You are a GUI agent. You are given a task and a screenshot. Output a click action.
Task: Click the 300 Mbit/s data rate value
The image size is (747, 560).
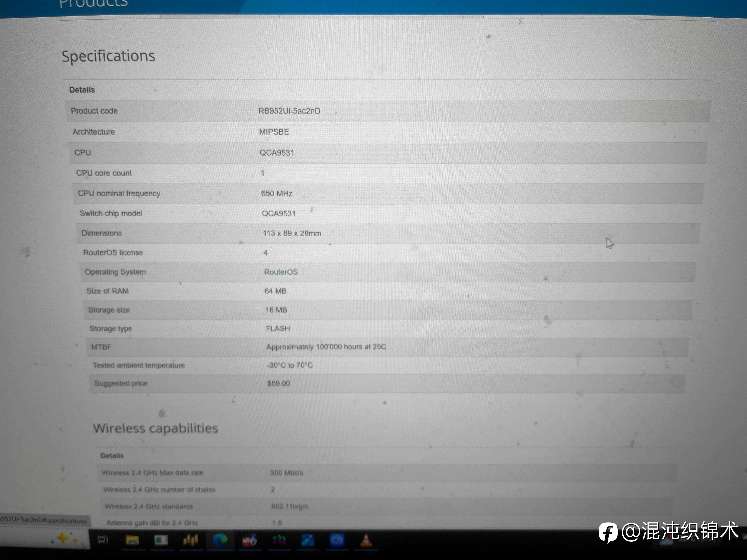287,473
